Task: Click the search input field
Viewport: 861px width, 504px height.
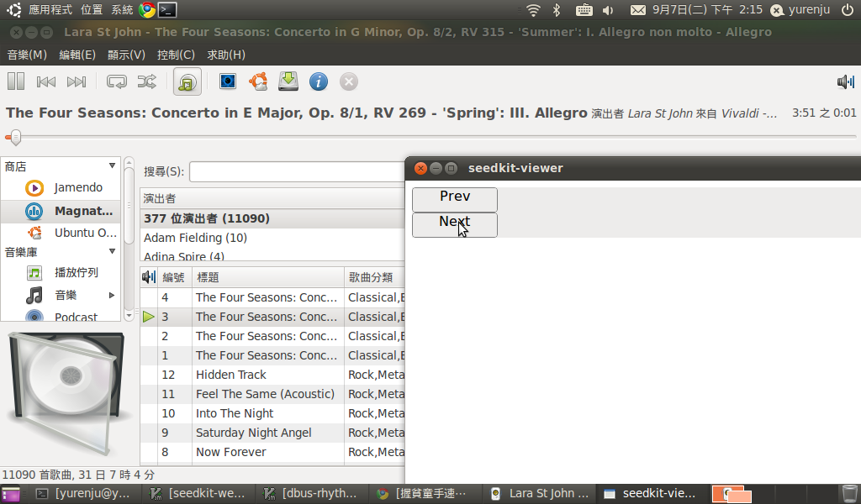Action: point(297,171)
